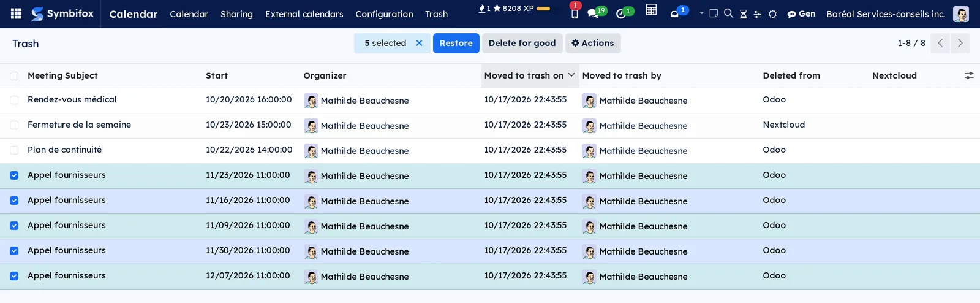Screen dimensions: 980x303
Task: Uncheck Appel fournisseurs 11/30/2026 checkbox
Action: tap(14, 251)
